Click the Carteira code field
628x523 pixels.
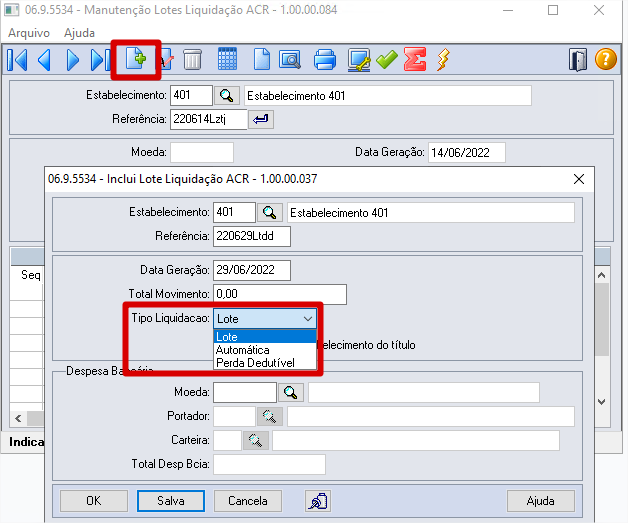(x=227, y=441)
